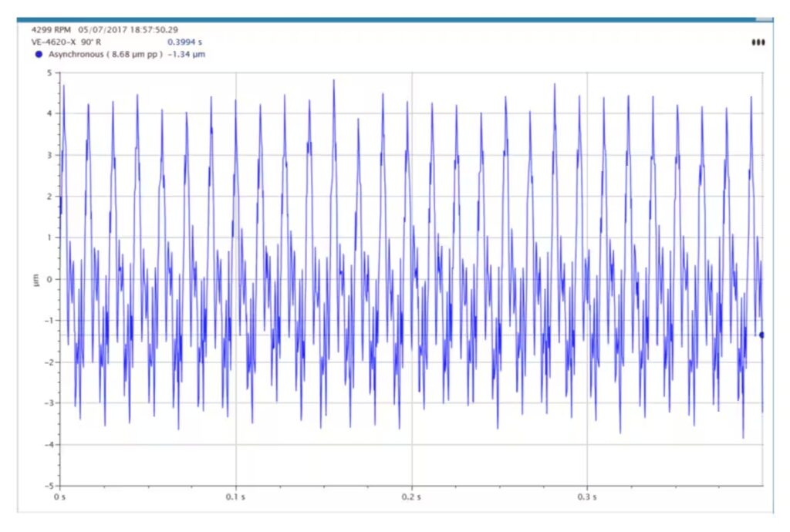Click the -4 tick on the Y axis
Viewport: 790px width, 532px height.
[47, 444]
